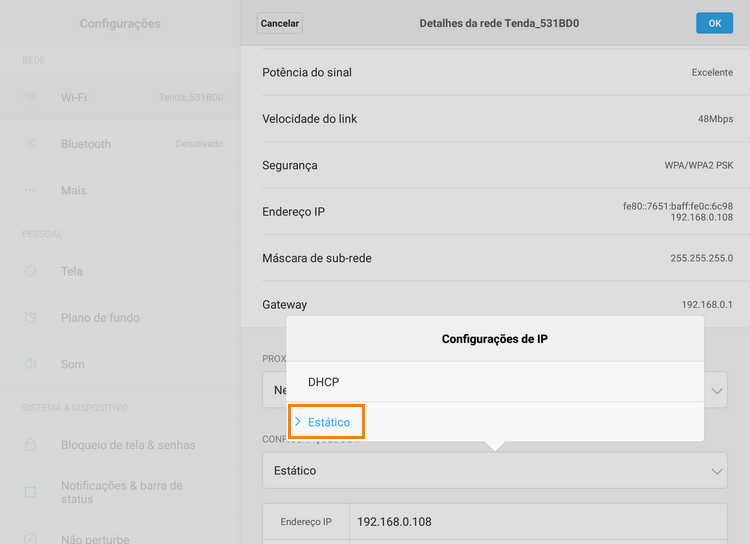Open the Bluetooth icon entry
This screenshot has height=544, width=750.
(x=30, y=144)
